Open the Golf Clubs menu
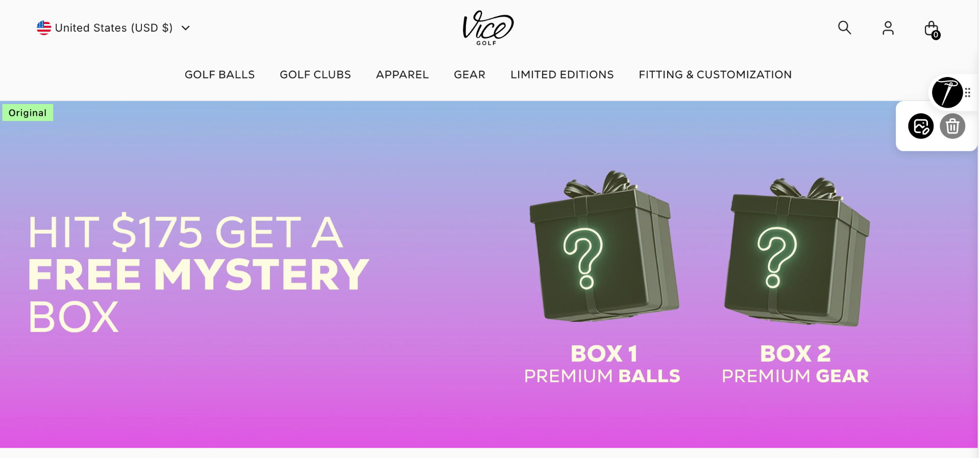Image resolution: width=980 pixels, height=458 pixels. coord(315,74)
